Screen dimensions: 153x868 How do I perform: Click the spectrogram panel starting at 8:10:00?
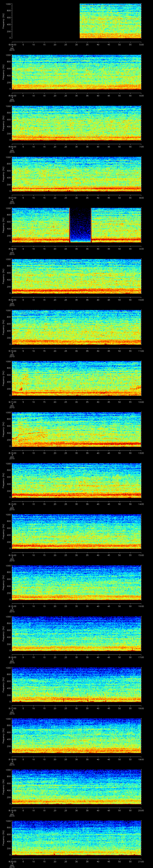77,327
